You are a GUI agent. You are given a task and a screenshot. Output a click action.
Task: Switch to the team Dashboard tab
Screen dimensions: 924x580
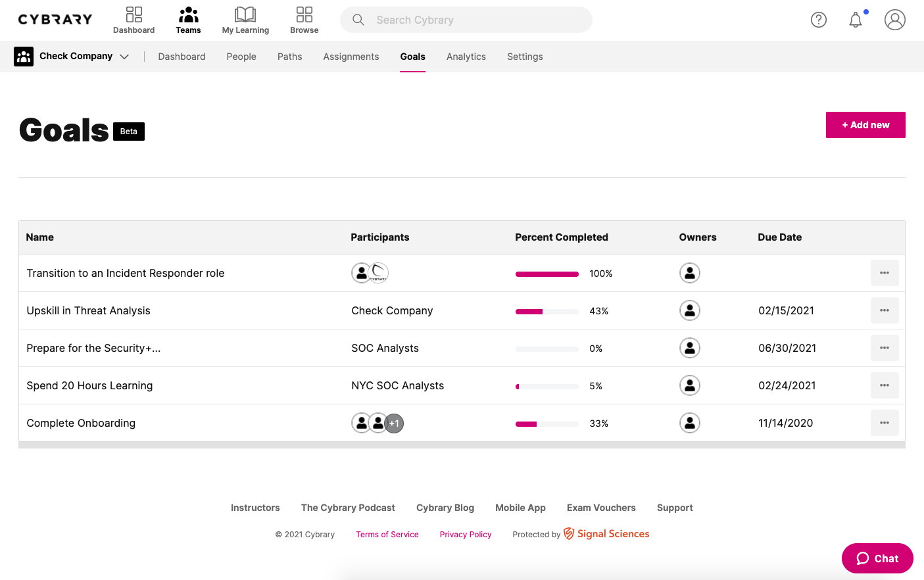tap(182, 57)
